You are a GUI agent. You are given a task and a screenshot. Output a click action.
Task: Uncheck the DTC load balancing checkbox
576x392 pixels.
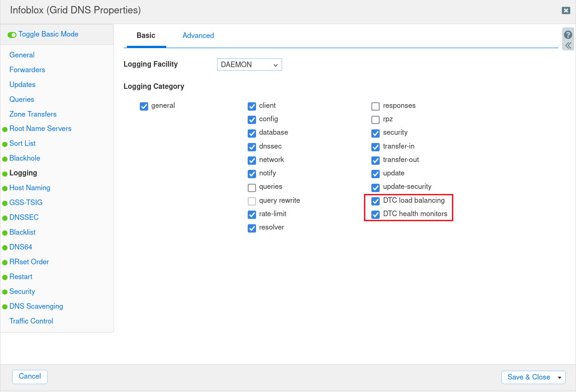(376, 201)
